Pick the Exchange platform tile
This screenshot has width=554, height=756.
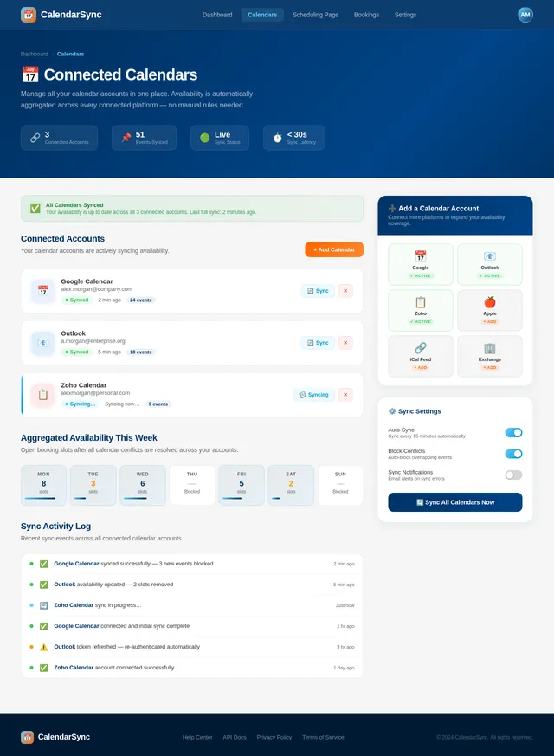489,356
